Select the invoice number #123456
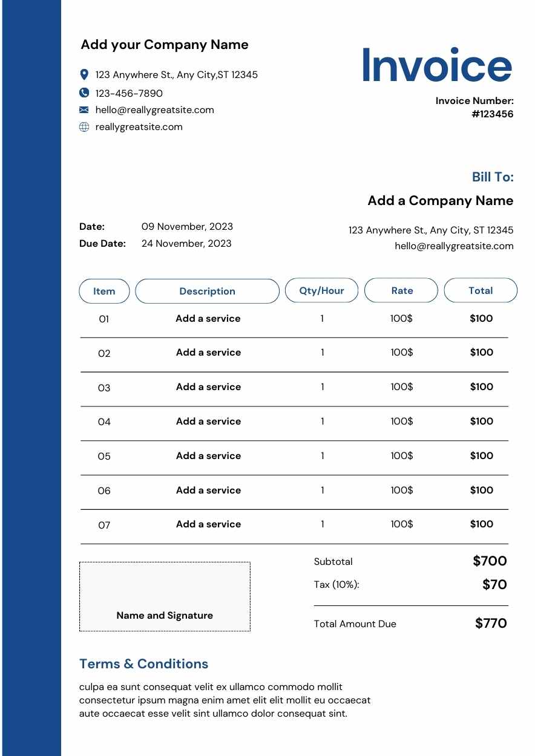This screenshot has width=535, height=756. 493,114
